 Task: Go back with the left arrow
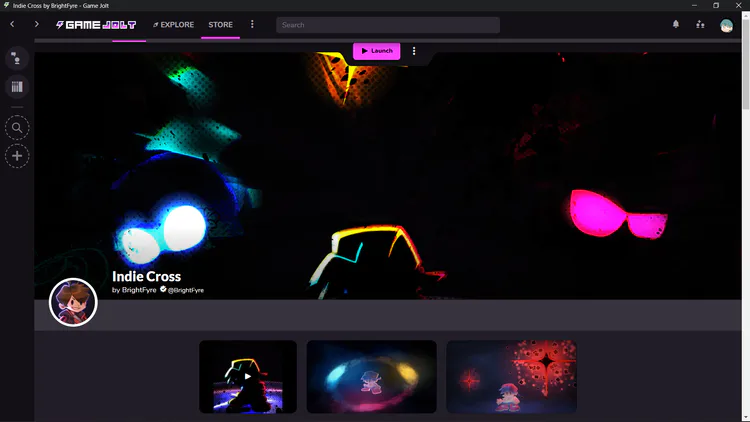coord(12,24)
